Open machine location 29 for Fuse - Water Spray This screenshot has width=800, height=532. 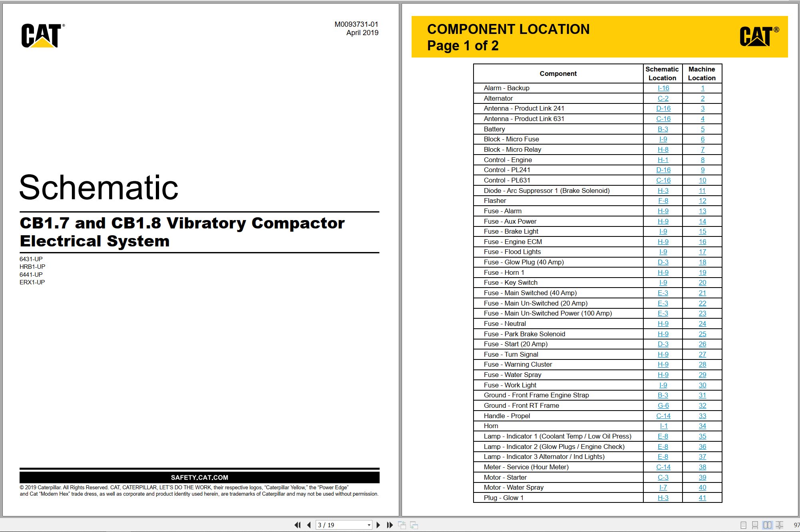(x=702, y=375)
